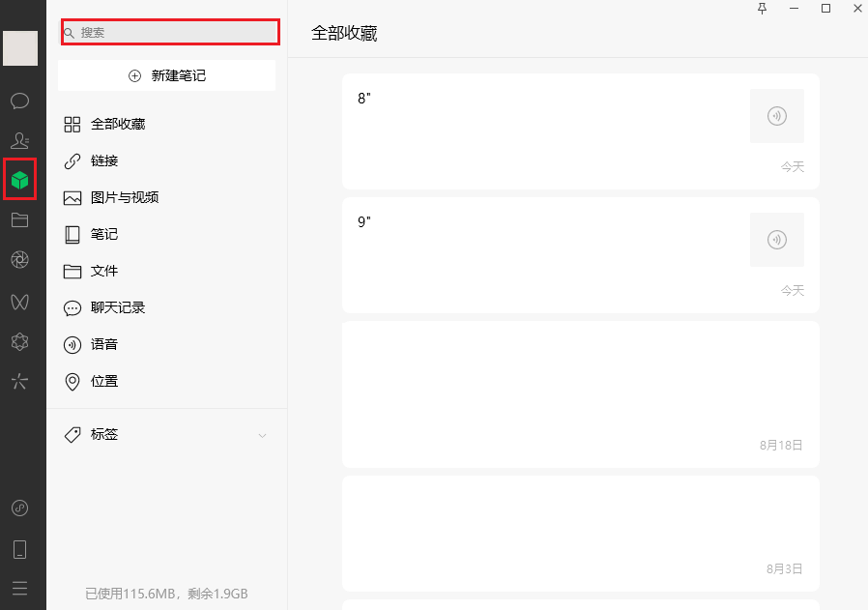Open the hamburger menu at sidebar bottom
The width and height of the screenshot is (868, 610).
(x=19, y=588)
